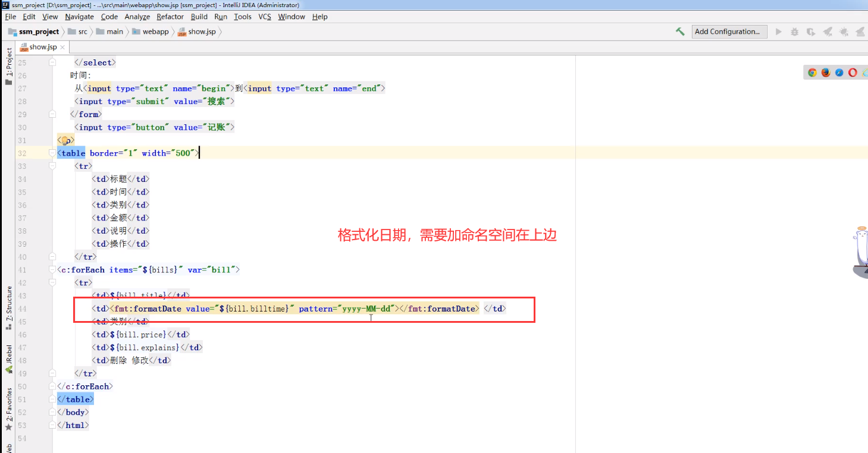Open the JRebel tool window
This screenshot has height=453, width=868.
[x=8, y=359]
